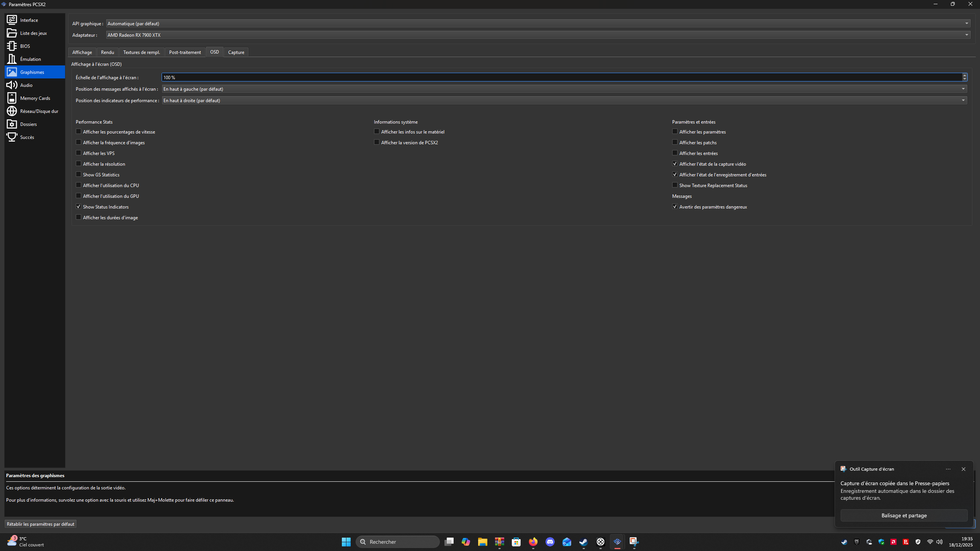The width and height of the screenshot is (980, 551).
Task: Disable Avertir des paramètres dangereux
Action: [x=675, y=207]
